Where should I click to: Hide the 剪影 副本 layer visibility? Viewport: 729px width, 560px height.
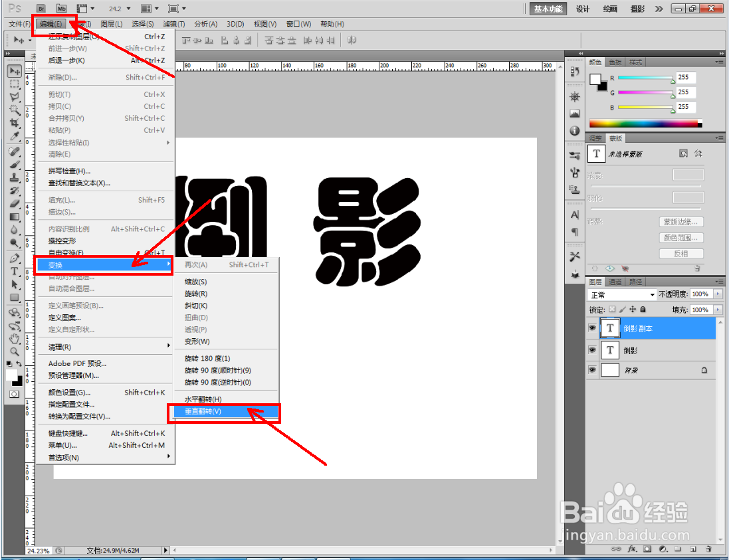[592, 328]
